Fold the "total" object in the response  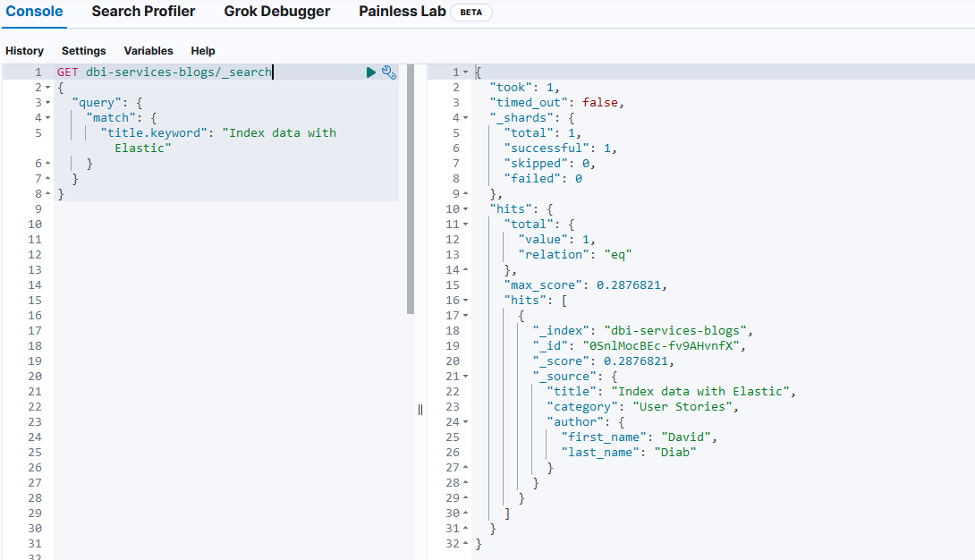point(466,224)
